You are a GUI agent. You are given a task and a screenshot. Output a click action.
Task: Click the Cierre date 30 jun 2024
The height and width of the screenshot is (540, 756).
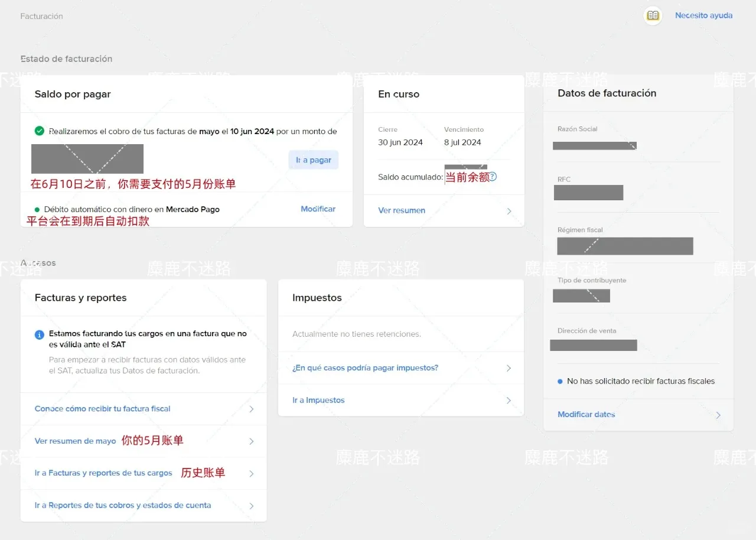[400, 142]
